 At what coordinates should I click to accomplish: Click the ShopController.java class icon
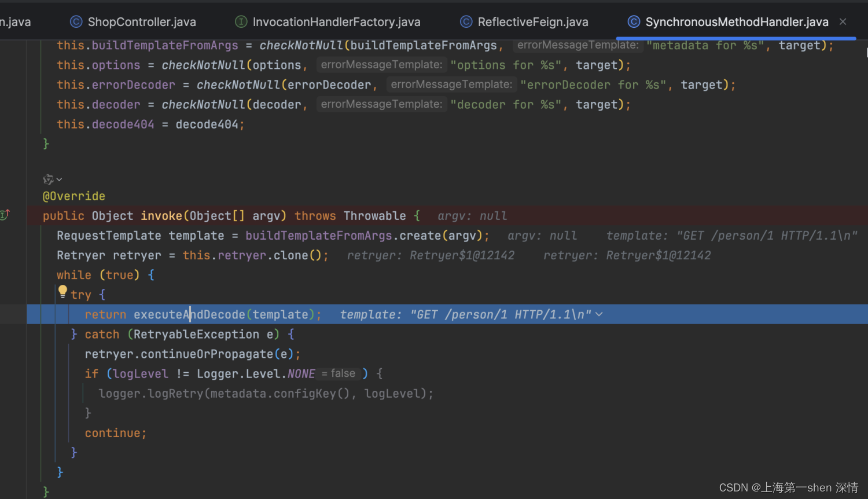click(76, 22)
